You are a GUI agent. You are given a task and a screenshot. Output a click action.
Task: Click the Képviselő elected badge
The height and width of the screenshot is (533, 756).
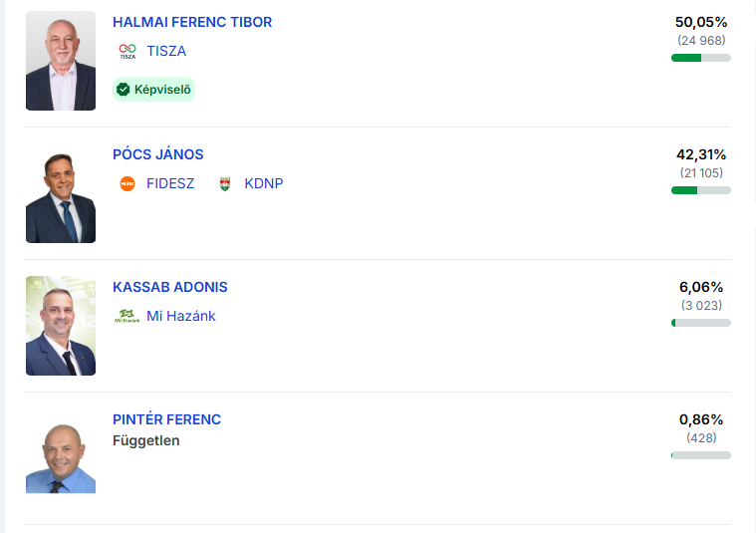tap(153, 90)
